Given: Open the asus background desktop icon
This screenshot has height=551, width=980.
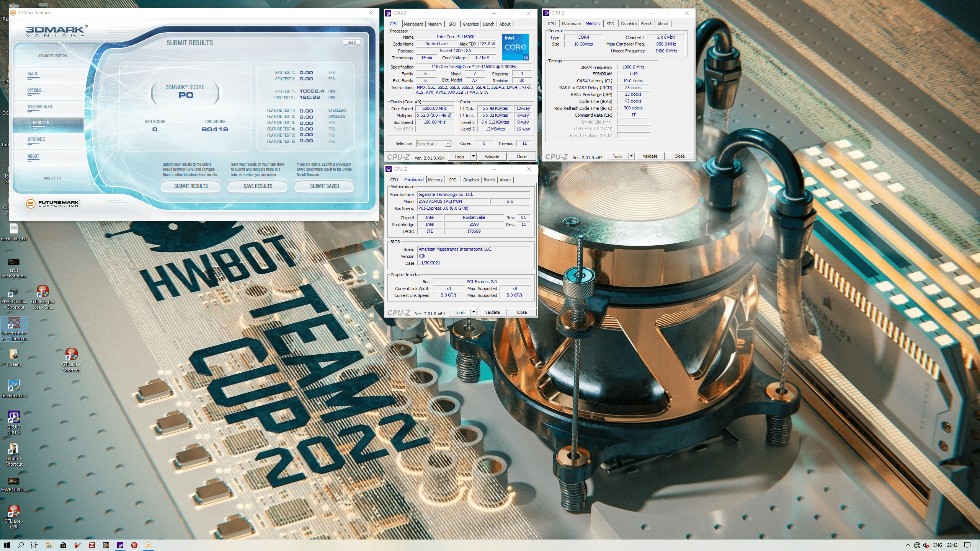Looking at the screenshot, I should pyautogui.click(x=14, y=267).
